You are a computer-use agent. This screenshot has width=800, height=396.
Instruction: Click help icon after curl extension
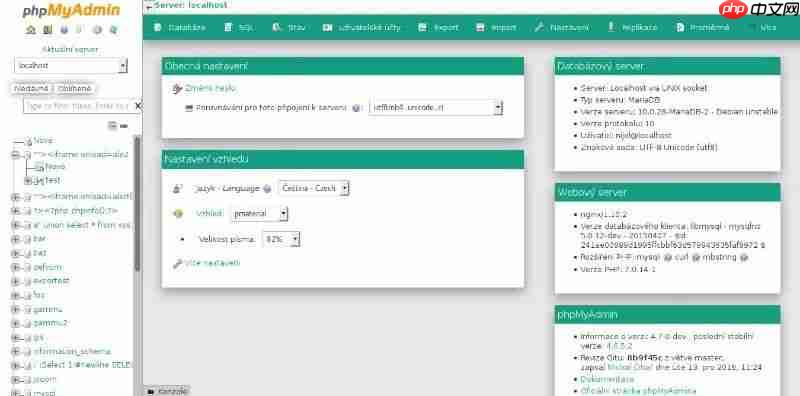695,258
